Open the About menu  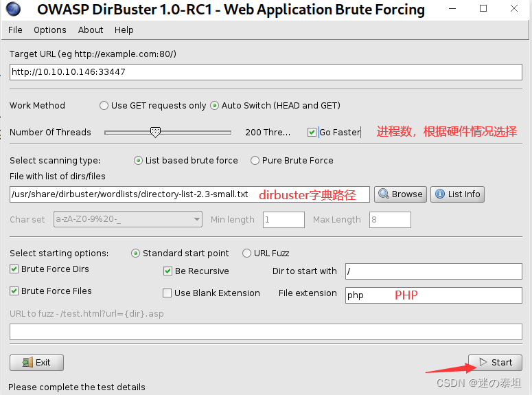pyautogui.click(x=91, y=30)
